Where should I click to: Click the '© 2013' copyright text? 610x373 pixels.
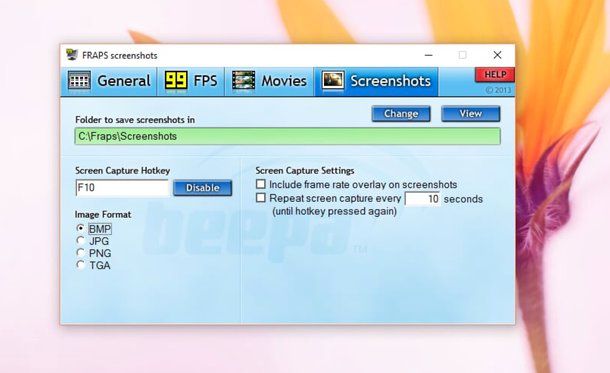498,90
